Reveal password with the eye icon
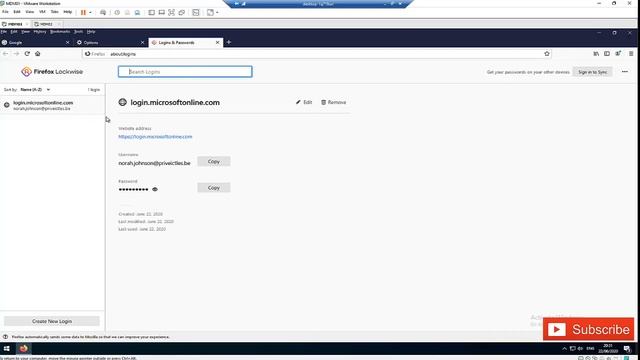This screenshot has width=640, height=360. [155, 189]
